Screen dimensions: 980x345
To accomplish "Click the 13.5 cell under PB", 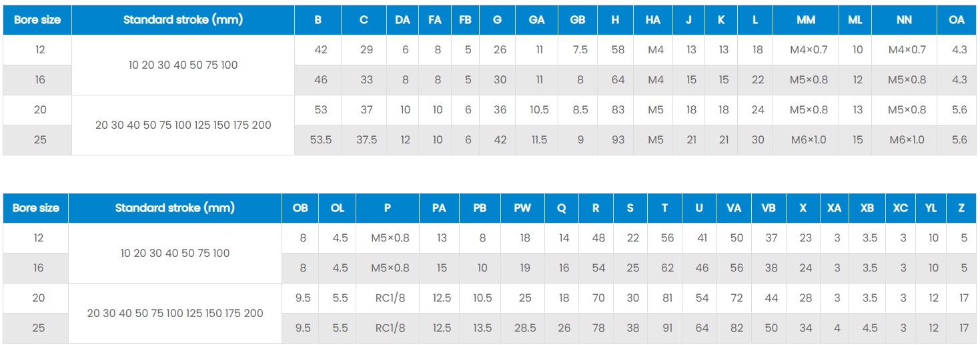I will click(482, 328).
